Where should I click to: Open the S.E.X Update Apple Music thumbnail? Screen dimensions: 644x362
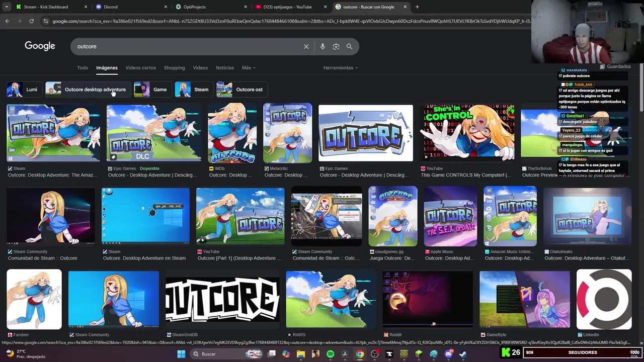(x=450, y=216)
